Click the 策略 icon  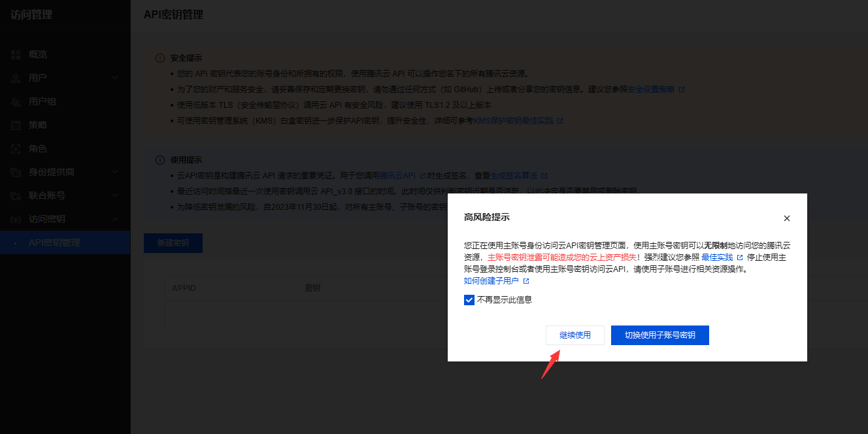coord(16,125)
